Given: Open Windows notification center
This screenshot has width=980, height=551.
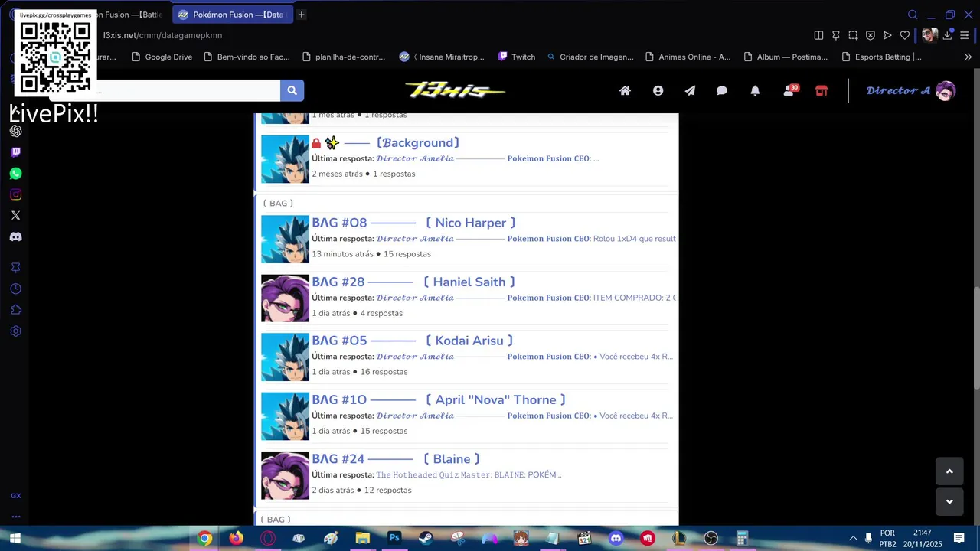Looking at the screenshot, I should pos(959,539).
